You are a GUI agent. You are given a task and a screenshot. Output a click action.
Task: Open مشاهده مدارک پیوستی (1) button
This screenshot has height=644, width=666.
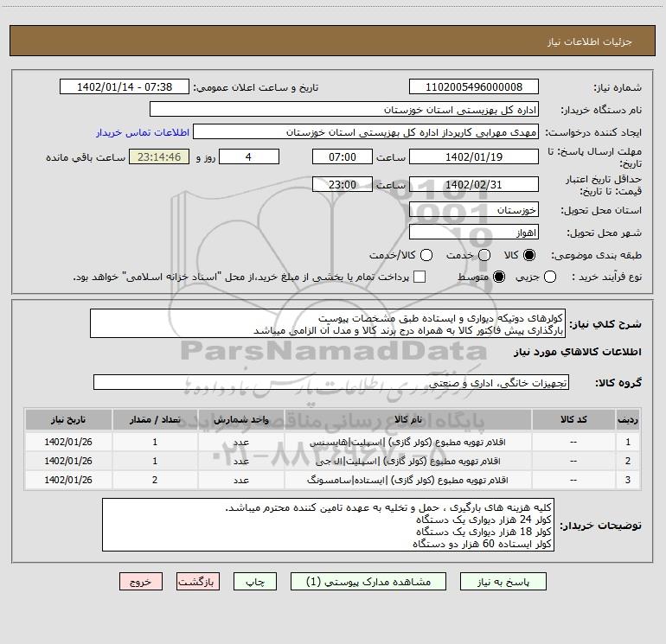(x=368, y=582)
